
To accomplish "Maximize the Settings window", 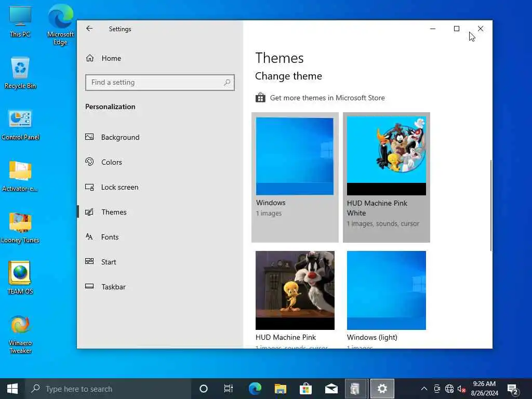I will 457,29.
